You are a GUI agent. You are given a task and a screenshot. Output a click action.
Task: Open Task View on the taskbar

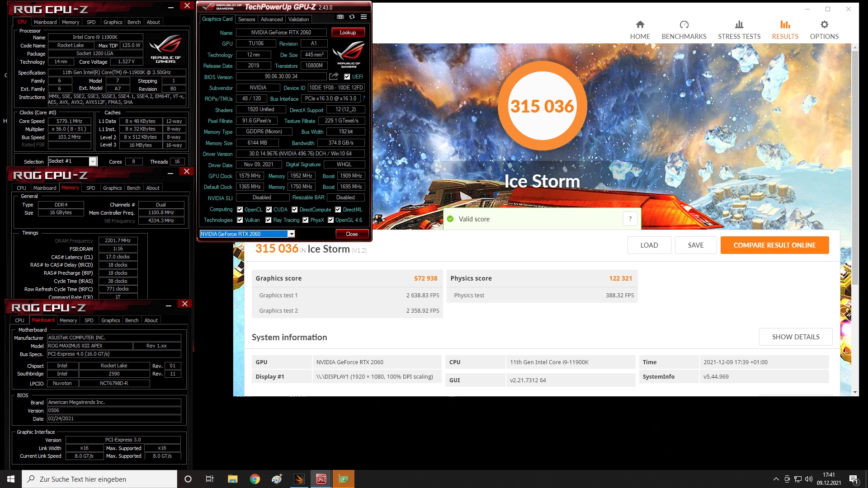click(210, 479)
